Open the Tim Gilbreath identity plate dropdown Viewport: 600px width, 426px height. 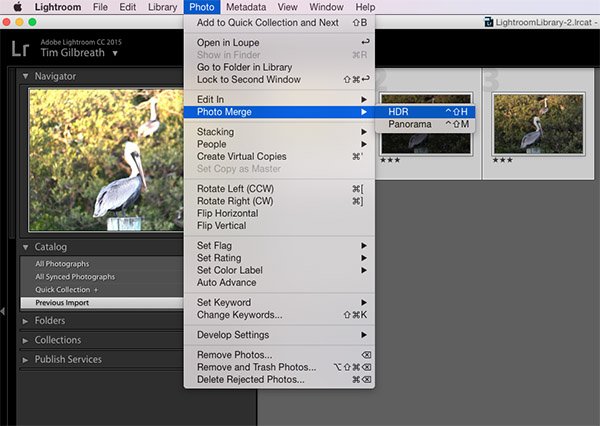[115, 53]
